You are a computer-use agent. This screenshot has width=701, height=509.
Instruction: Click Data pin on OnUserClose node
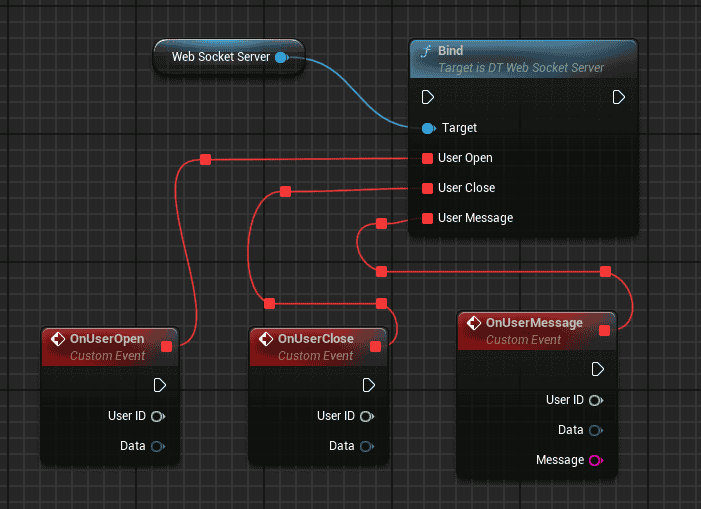pos(367,446)
